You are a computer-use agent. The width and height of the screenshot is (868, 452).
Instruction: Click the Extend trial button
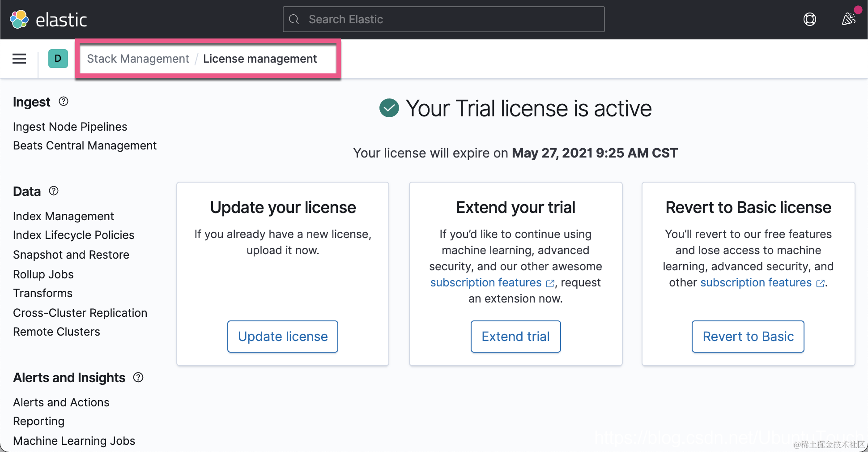click(516, 337)
